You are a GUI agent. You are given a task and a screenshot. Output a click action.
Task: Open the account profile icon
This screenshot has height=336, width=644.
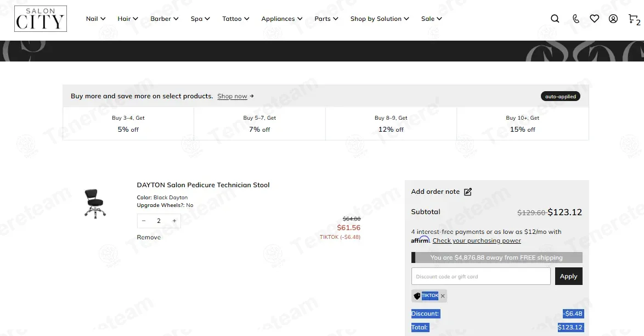pos(613,19)
